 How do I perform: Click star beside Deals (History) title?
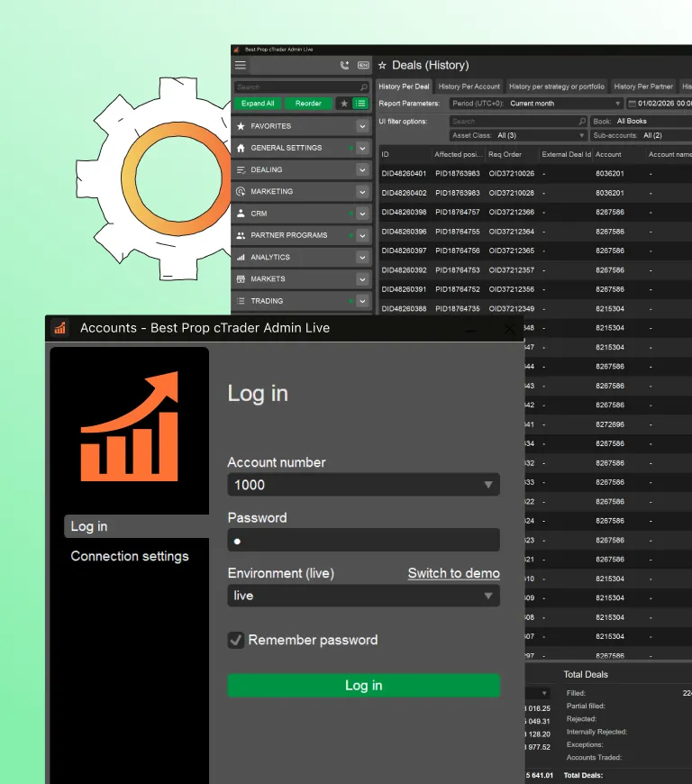(383, 66)
